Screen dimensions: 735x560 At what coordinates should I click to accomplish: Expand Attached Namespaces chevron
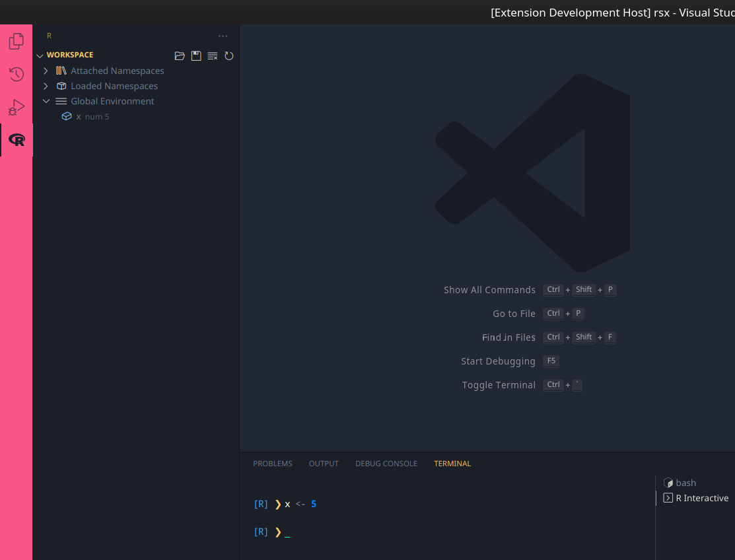(46, 71)
